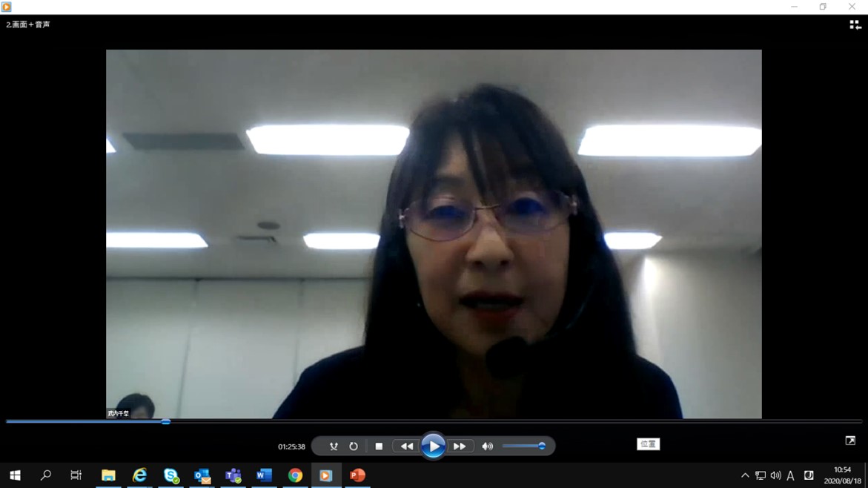Switch to Library view icon
Image resolution: width=868 pixels, height=488 pixels.
coord(855,24)
